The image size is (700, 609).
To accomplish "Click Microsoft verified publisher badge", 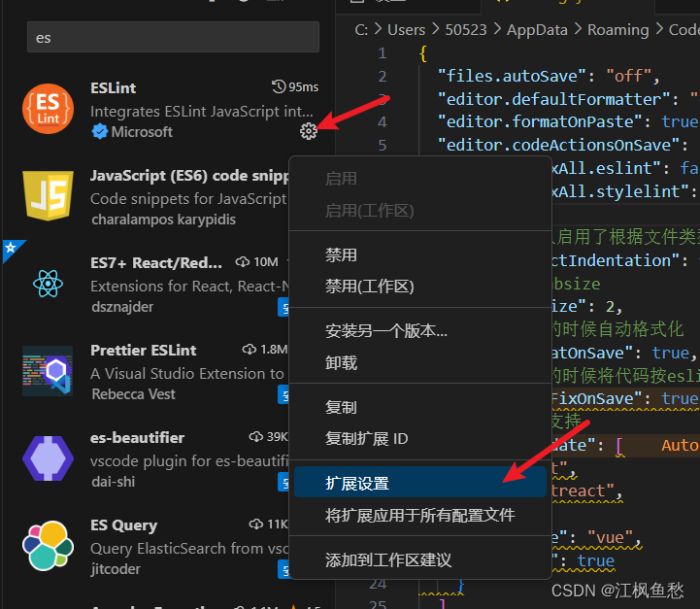I will pos(100,131).
